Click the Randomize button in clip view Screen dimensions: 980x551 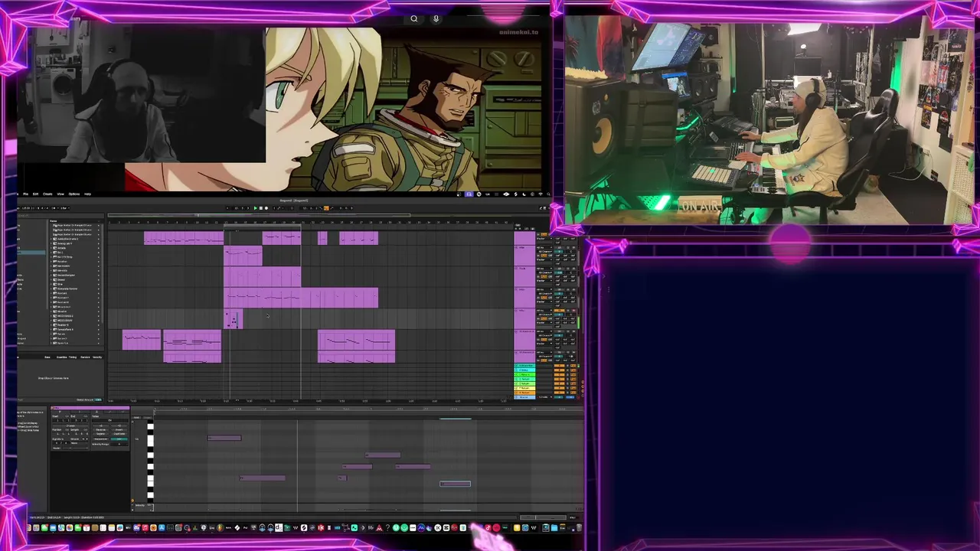coord(100,439)
